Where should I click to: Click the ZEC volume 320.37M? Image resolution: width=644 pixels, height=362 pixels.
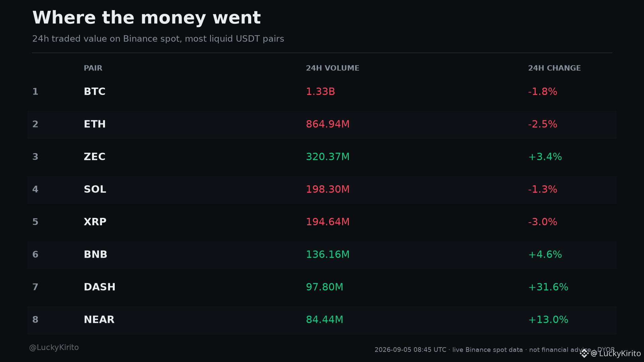[328, 157]
